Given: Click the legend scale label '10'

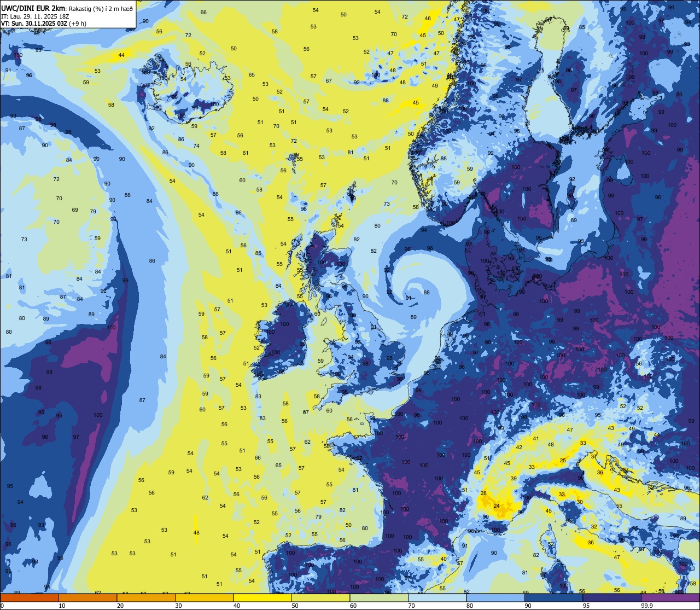Looking at the screenshot, I should [x=62, y=606].
